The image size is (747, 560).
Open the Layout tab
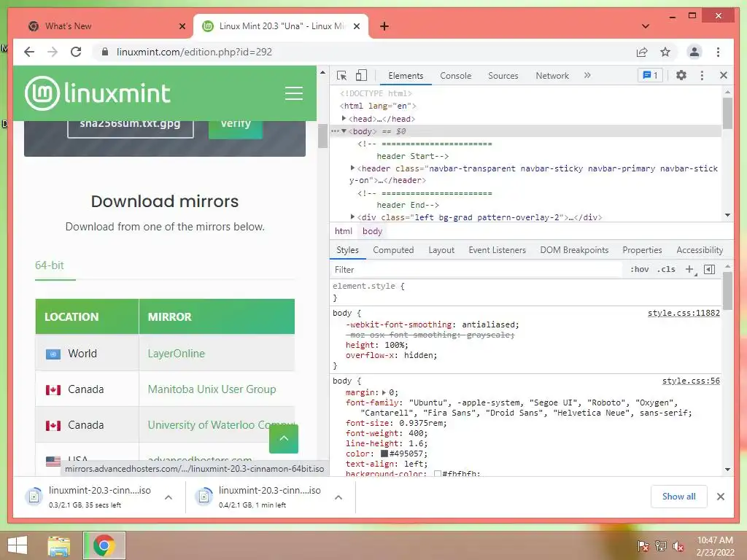point(441,250)
